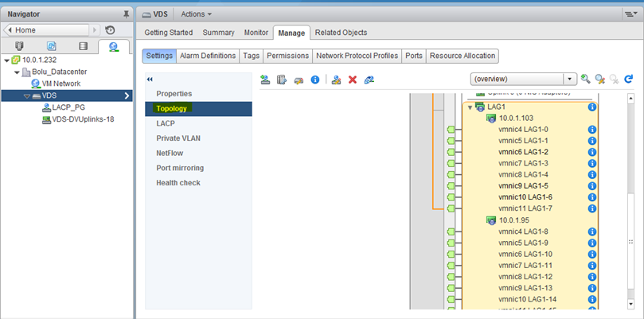Pin the Navigator panel
The image size is (644, 319).
point(126,14)
